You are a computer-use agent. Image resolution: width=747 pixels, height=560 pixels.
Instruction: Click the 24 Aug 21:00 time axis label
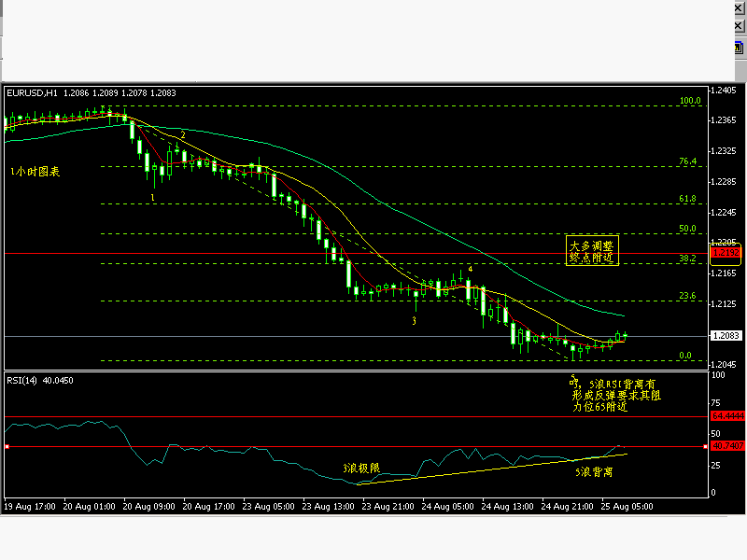tap(567, 507)
